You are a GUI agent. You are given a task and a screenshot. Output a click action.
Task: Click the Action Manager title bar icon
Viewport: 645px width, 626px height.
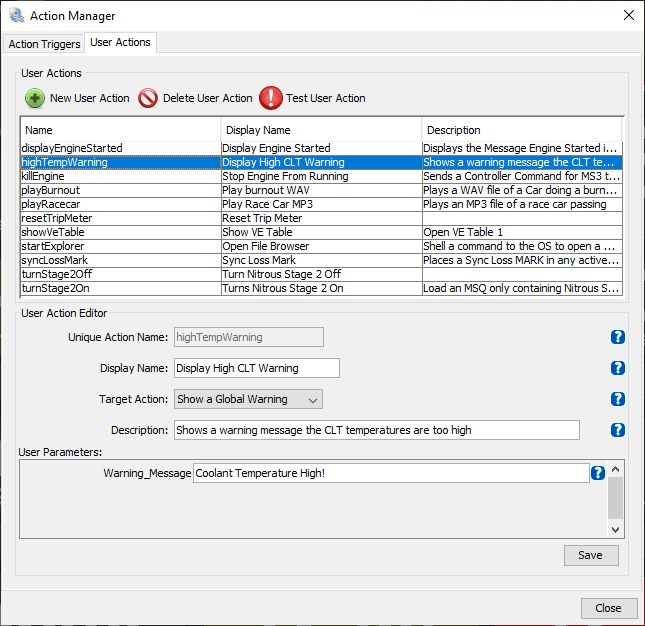[17, 16]
